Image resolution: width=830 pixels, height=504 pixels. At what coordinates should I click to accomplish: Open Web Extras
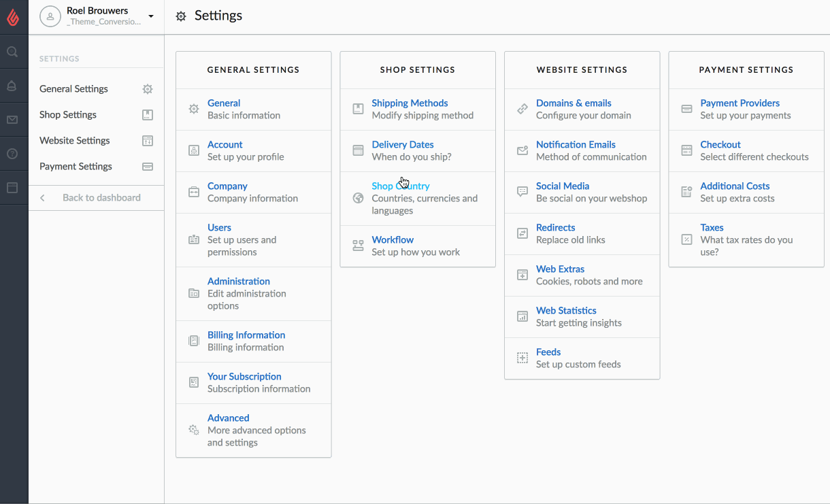point(561,269)
